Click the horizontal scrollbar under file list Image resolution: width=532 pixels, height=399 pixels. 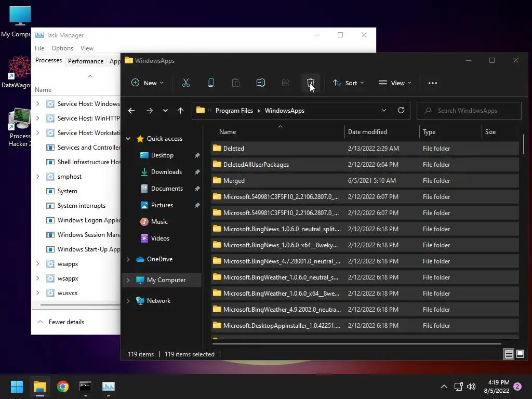356,344
